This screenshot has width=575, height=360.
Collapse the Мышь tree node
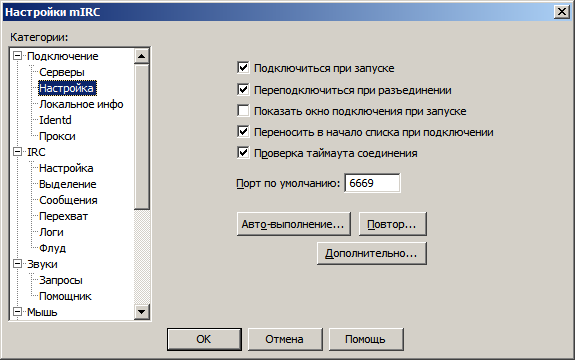pyautogui.click(x=17, y=312)
